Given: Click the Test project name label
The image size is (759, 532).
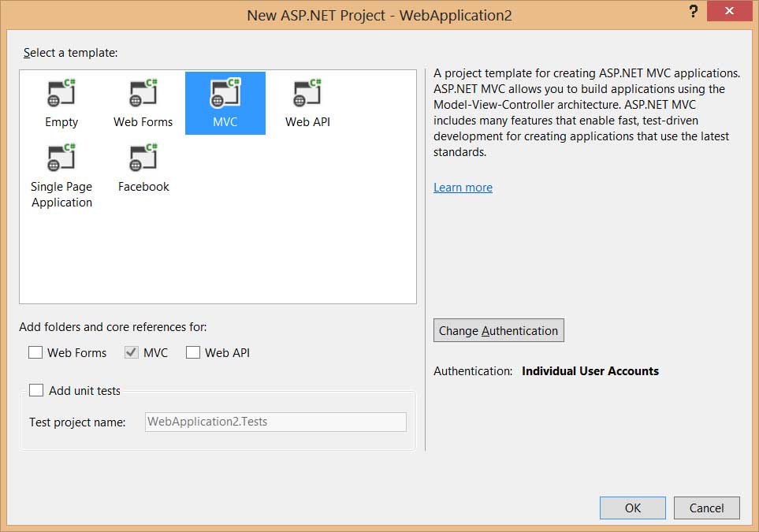Looking at the screenshot, I should (77, 422).
